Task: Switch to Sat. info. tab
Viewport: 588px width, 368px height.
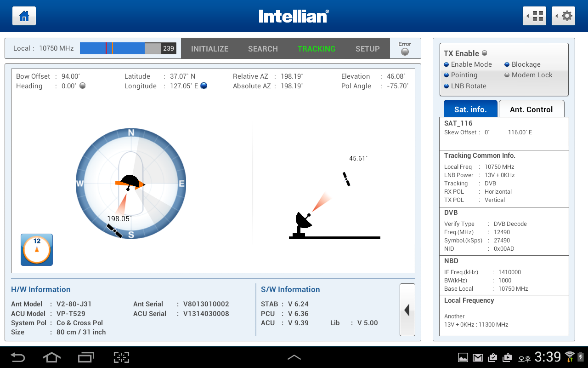Action: tap(470, 109)
